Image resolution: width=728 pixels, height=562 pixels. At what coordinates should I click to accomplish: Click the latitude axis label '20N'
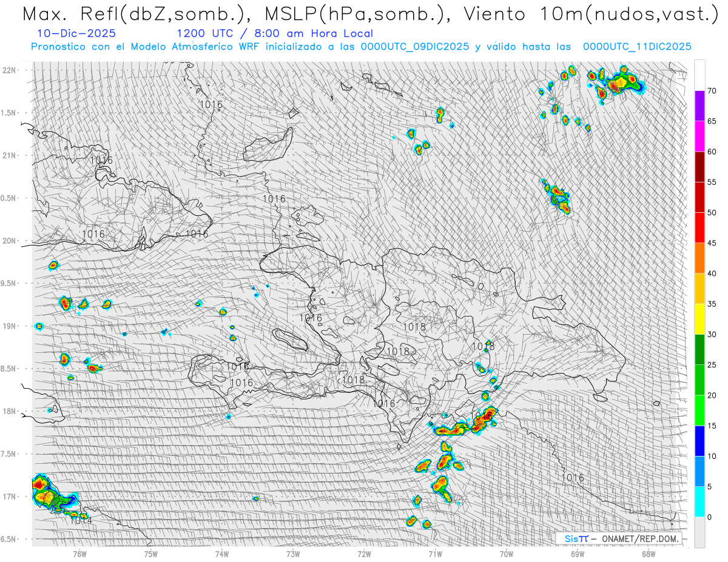[x=9, y=241]
